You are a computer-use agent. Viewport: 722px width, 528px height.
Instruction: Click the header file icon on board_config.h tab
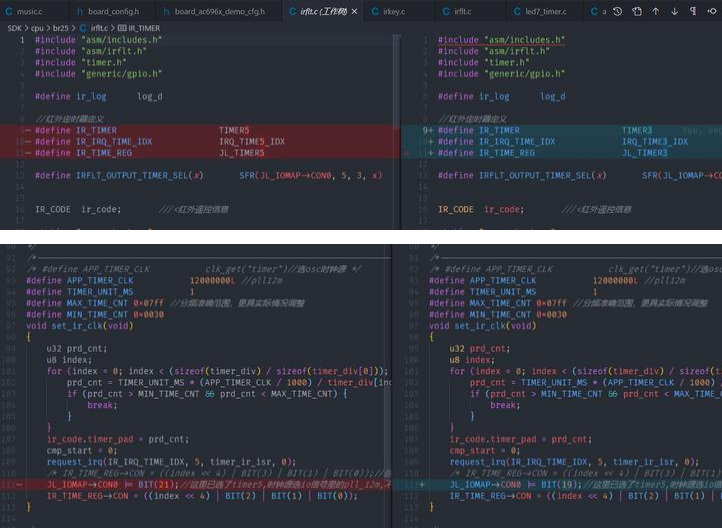click(x=80, y=12)
